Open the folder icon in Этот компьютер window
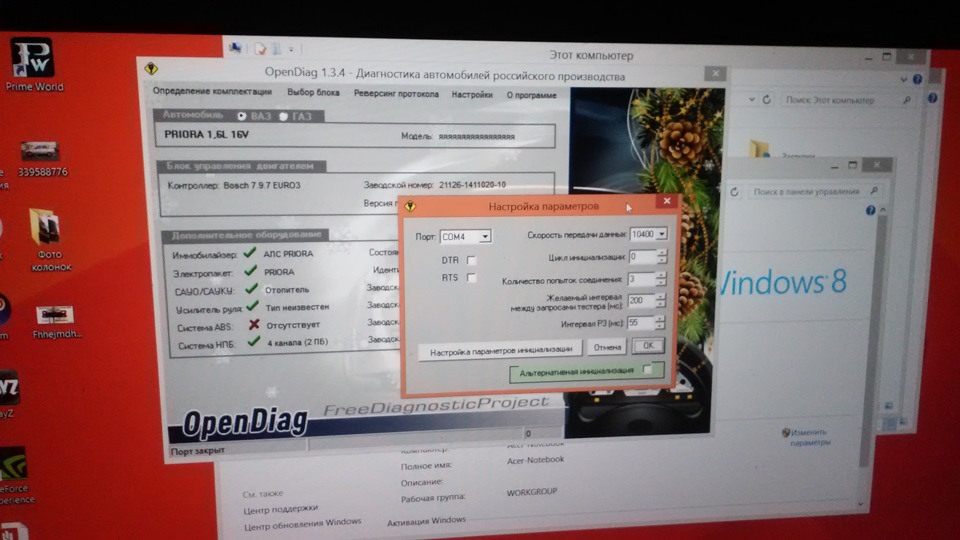 760,148
